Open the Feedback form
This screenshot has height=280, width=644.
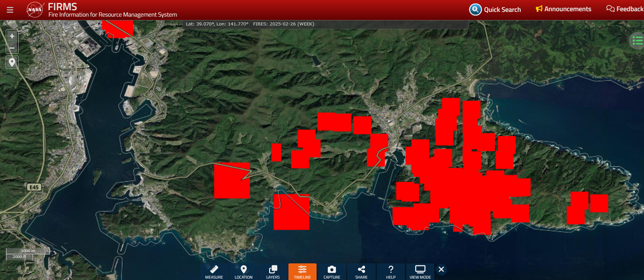point(625,9)
